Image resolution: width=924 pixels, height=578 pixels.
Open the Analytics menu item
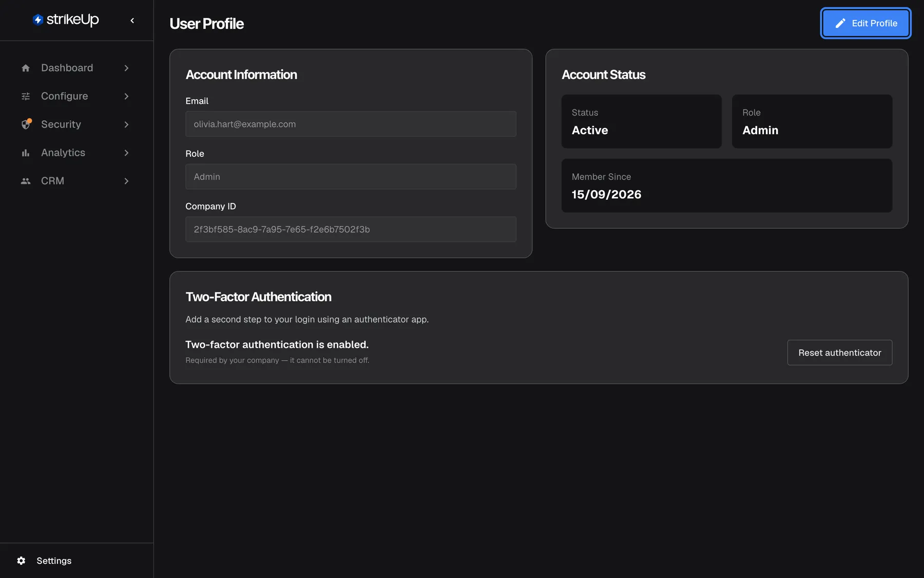click(x=76, y=153)
